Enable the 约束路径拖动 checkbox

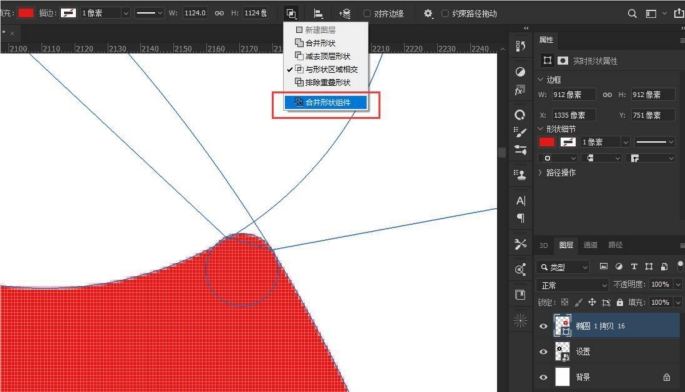pyautogui.click(x=445, y=14)
